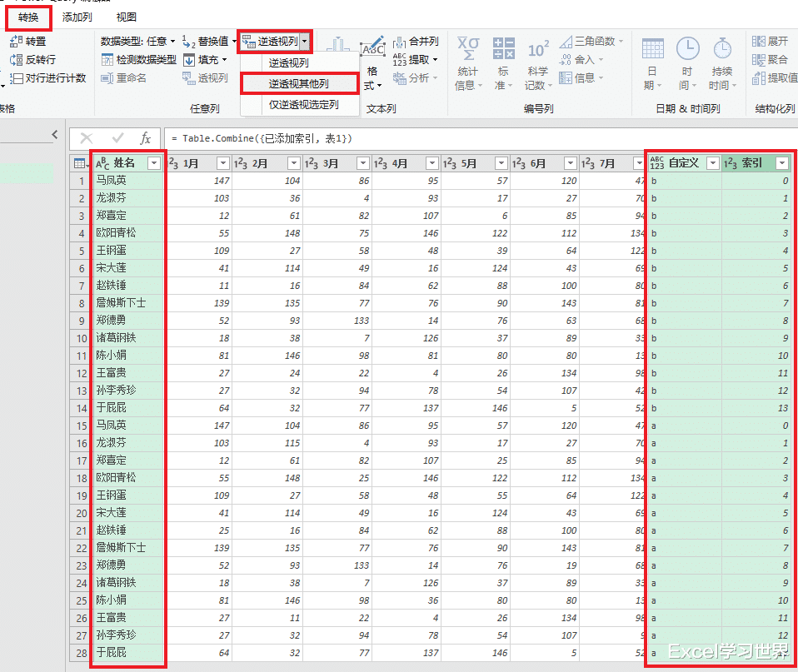
Task: Click the Parse (分析) icon
Action: (400, 78)
